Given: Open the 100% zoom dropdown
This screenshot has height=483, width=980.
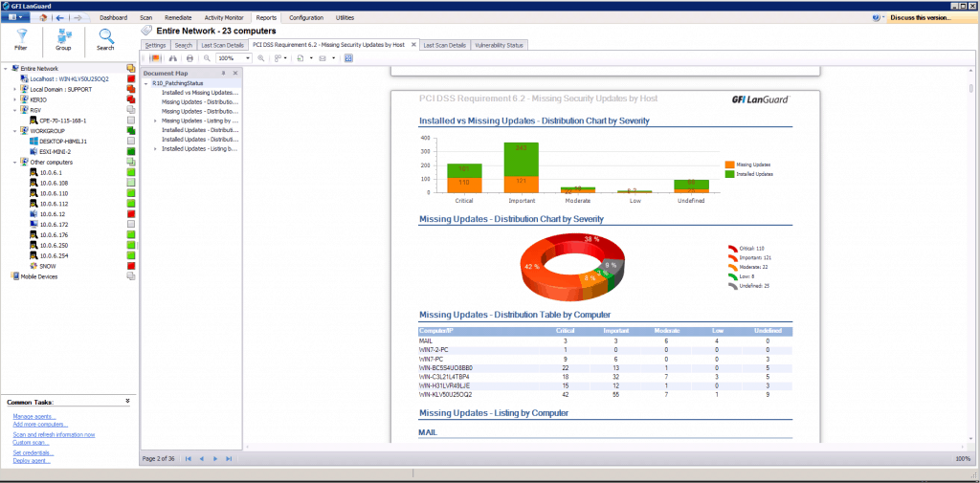Looking at the screenshot, I should 234,58.
